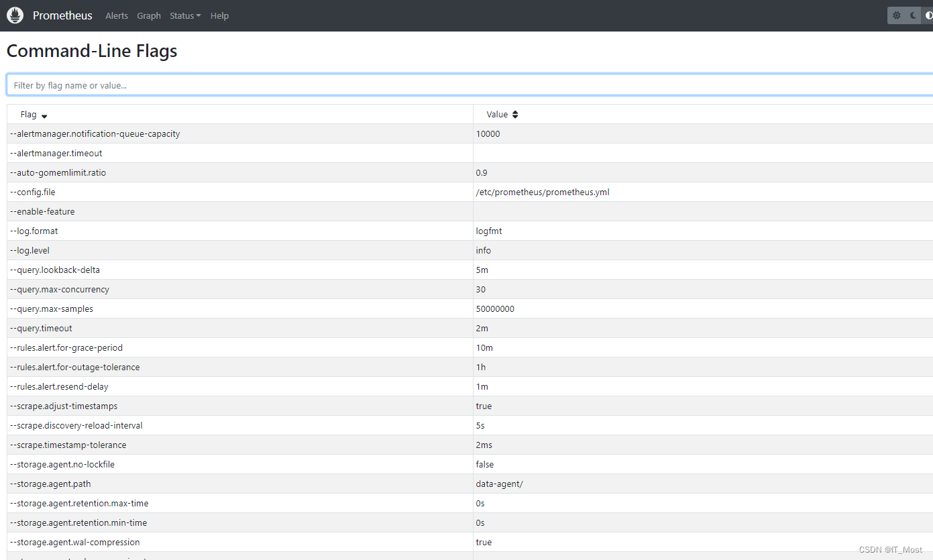Click the 2m query timeout value

[482, 329]
